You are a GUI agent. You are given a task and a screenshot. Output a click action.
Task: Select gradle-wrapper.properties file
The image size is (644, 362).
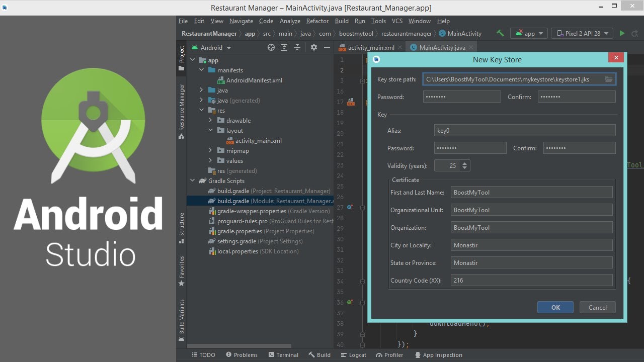tap(270, 211)
